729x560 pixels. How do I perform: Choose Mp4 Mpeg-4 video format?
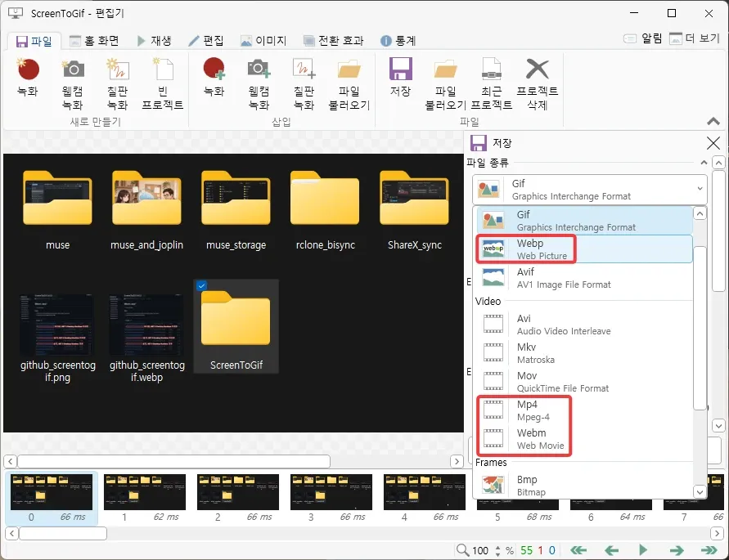point(584,410)
